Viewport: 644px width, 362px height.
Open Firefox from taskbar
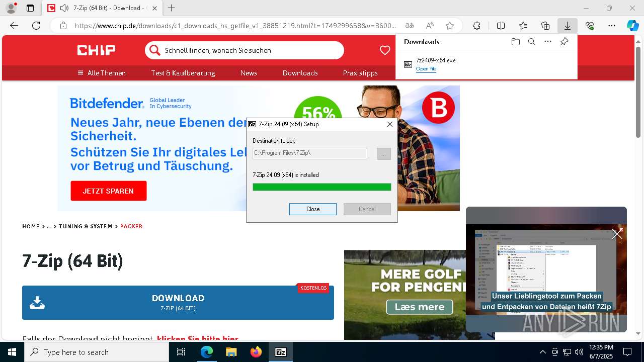point(256,352)
